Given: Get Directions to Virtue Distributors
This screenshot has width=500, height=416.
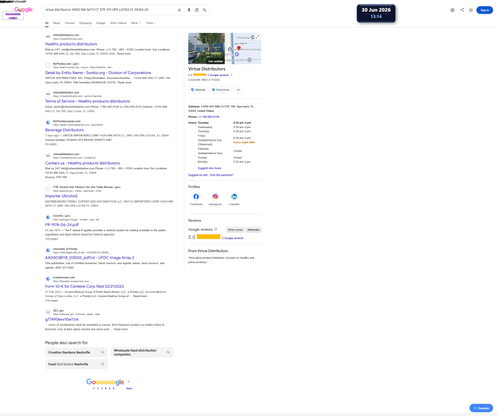Looking at the screenshot, I should coord(221,90).
